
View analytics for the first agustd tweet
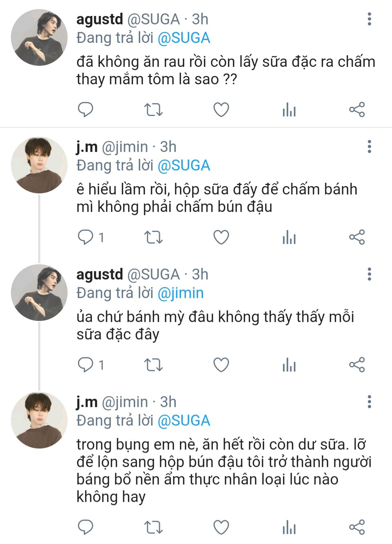(289, 109)
